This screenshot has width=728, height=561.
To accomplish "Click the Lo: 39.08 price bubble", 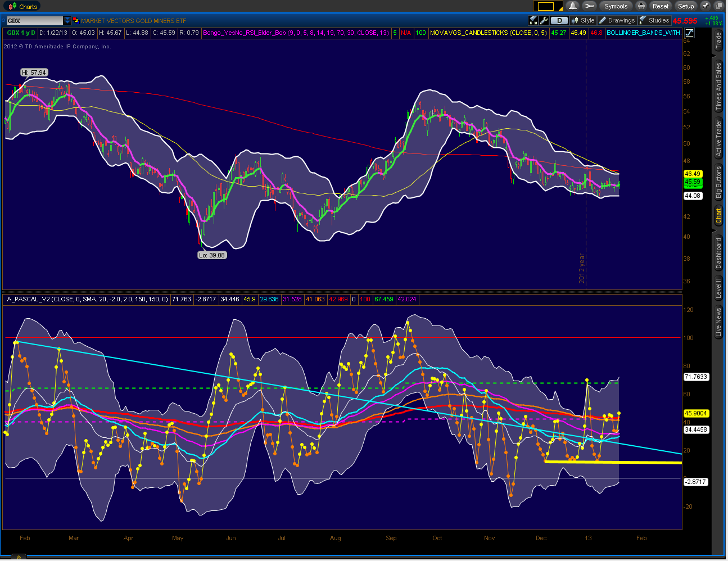I will tap(212, 255).
